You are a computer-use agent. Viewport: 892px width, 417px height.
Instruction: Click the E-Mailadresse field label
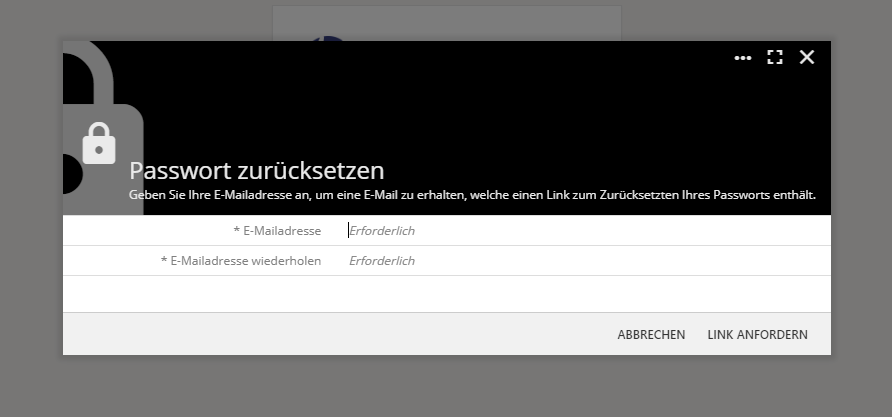[x=280, y=231]
